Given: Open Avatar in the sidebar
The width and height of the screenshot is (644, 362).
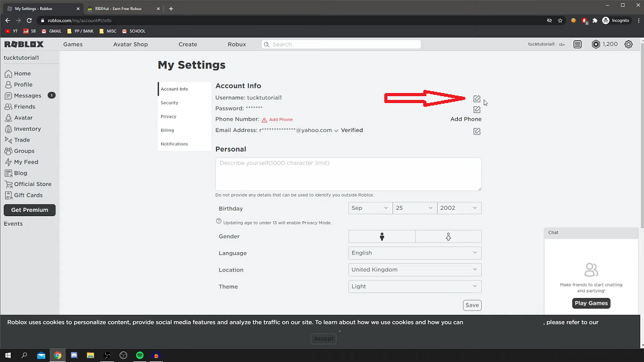Looking at the screenshot, I should 18,118.
